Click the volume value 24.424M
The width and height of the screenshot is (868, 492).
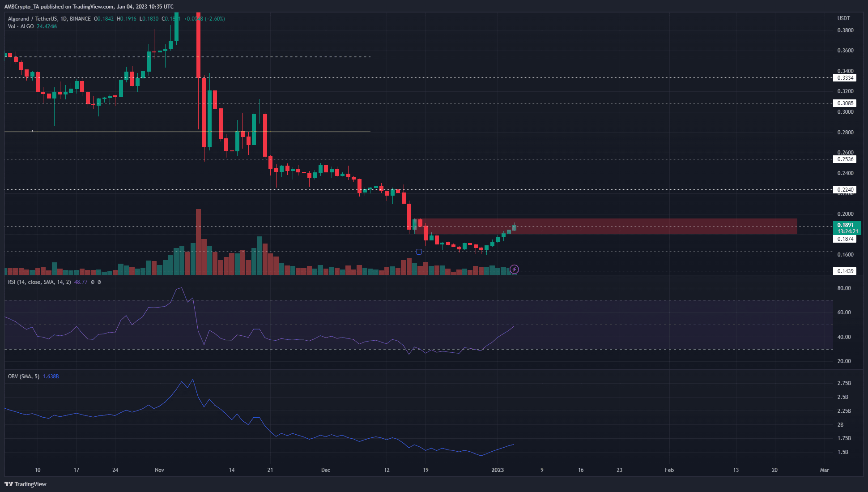point(47,26)
